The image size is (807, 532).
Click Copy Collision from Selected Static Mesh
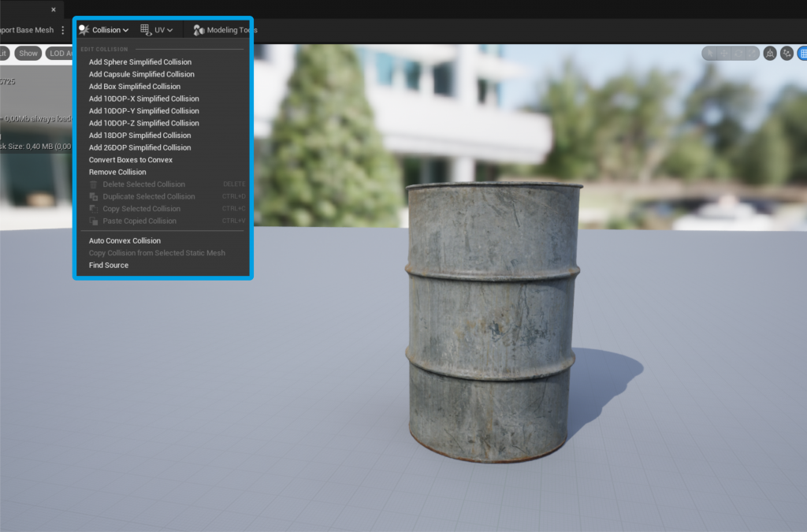[157, 253]
